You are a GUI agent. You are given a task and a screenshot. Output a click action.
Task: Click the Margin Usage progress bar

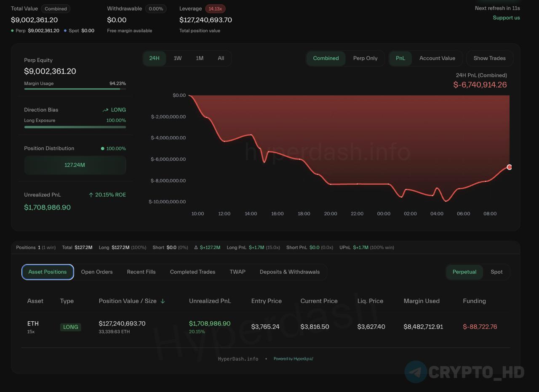click(75, 89)
